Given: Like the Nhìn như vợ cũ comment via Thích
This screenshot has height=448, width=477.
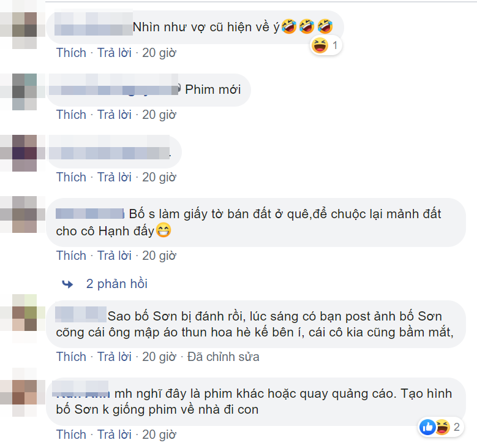Looking at the screenshot, I should tap(71, 53).
